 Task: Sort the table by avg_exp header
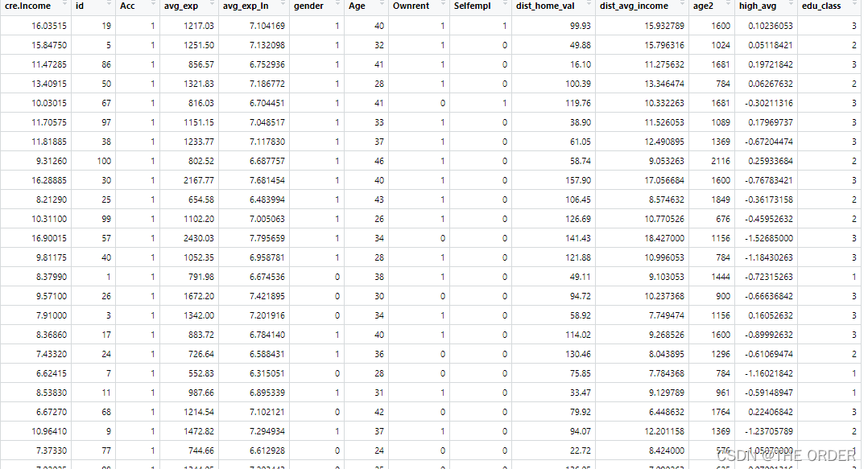tap(181, 6)
